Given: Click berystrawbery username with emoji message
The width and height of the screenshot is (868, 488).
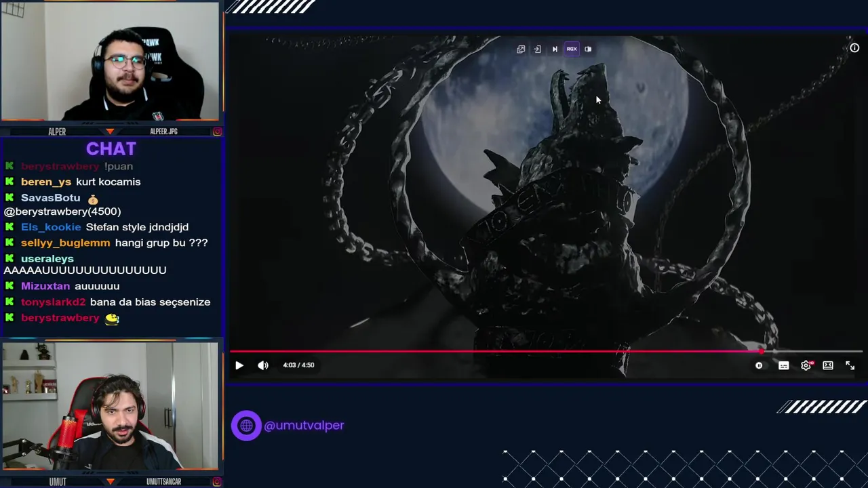Looking at the screenshot, I should click(x=60, y=318).
